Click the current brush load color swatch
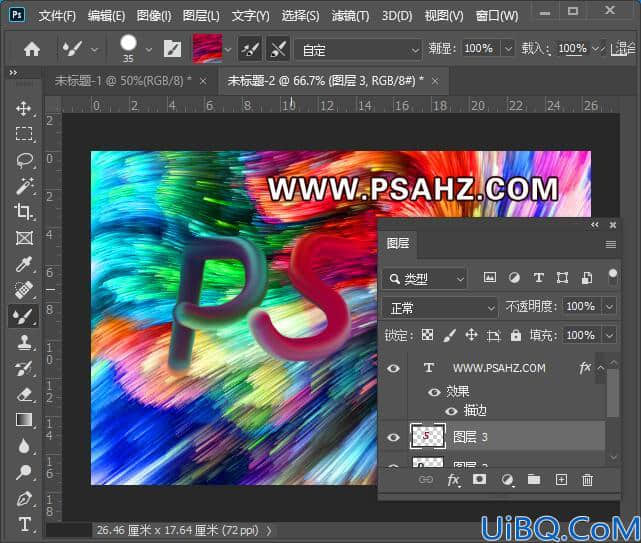 pos(207,48)
